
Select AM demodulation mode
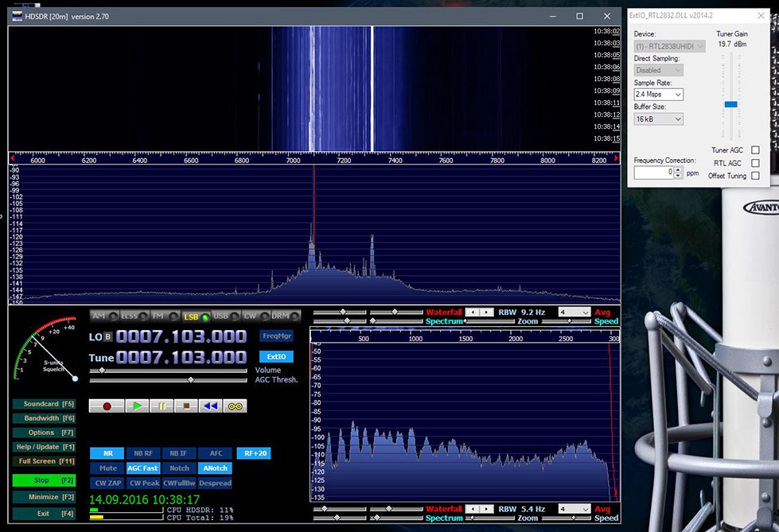tap(103, 316)
